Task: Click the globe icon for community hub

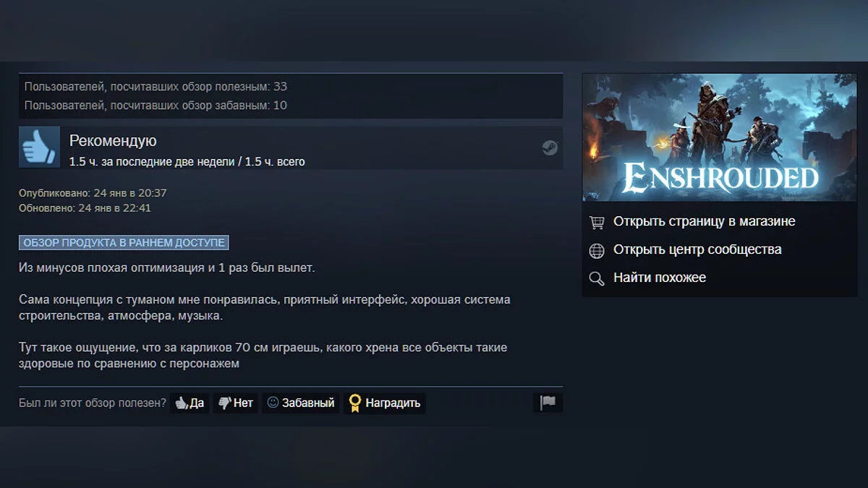Action: coord(597,250)
